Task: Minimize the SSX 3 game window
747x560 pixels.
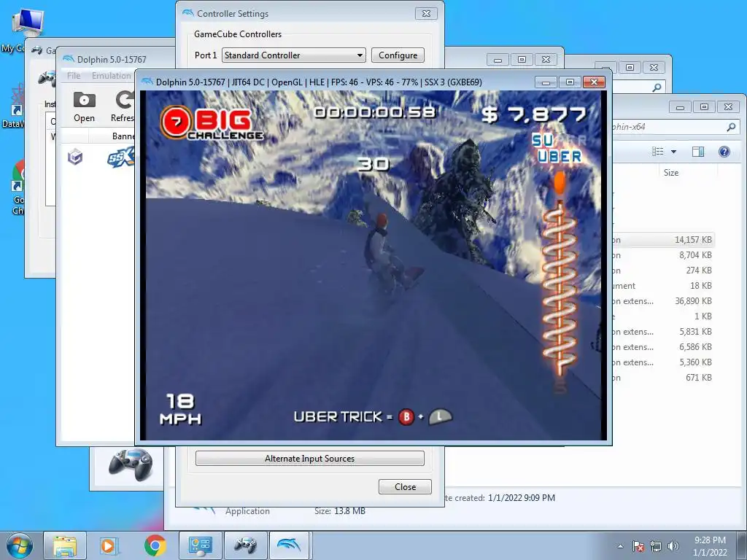Action: click(546, 82)
